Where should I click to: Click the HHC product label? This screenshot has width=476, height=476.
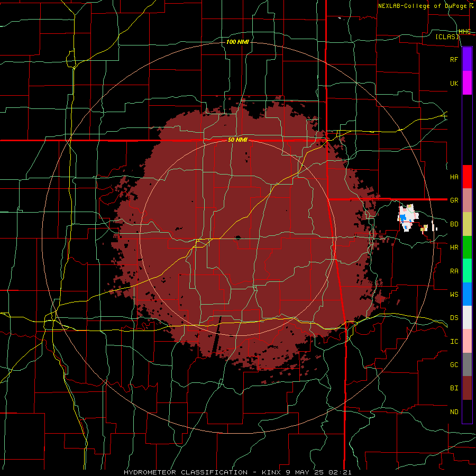(x=464, y=32)
